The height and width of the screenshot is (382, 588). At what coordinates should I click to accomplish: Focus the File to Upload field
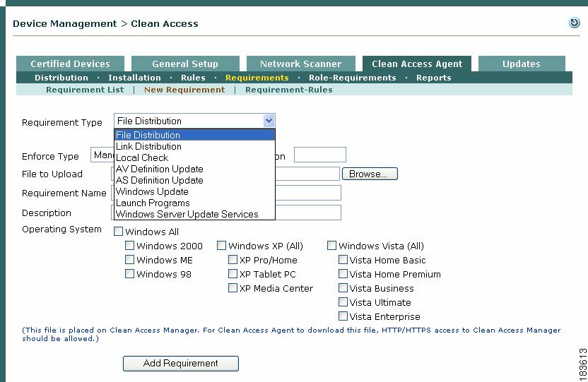[307, 174]
